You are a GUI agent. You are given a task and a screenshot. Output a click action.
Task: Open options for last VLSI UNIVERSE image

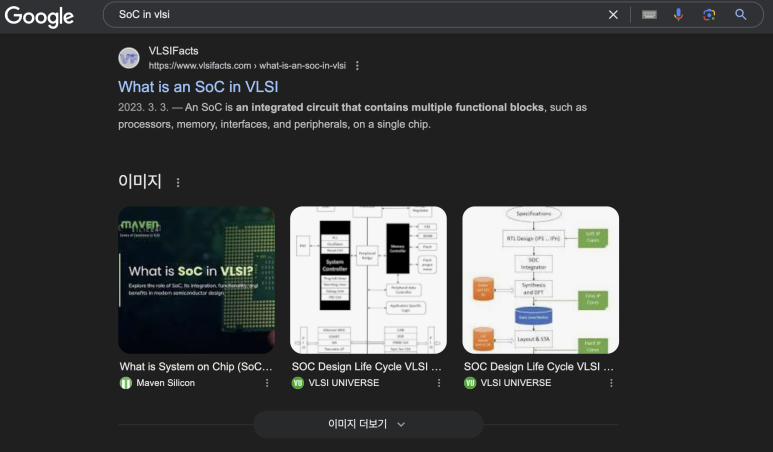[611, 383]
